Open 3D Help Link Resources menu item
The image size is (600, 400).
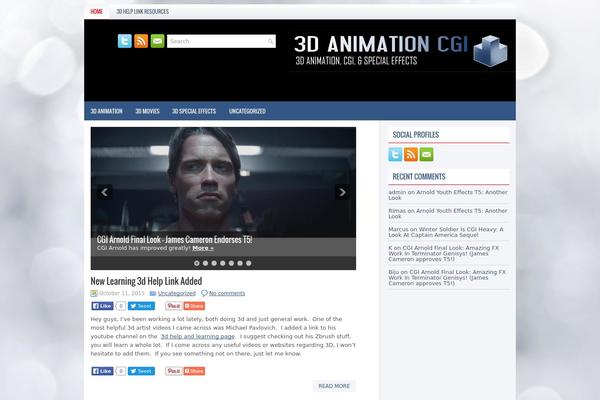[x=142, y=11]
